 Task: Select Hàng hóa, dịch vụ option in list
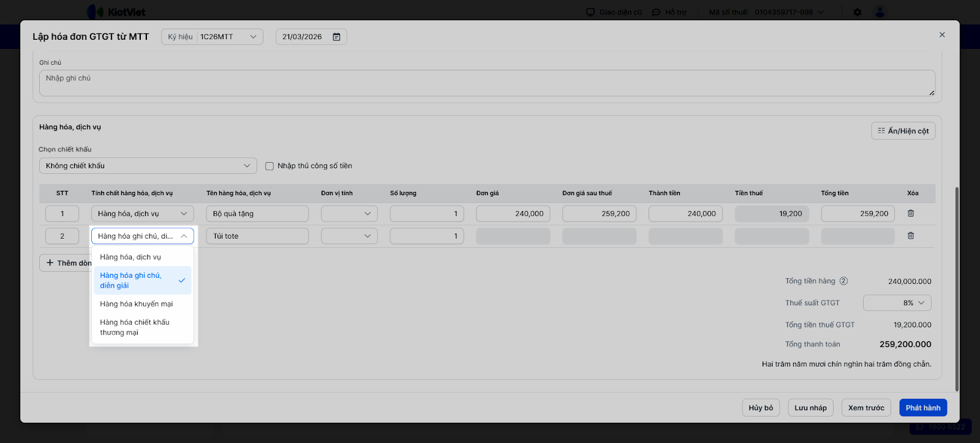pos(130,258)
